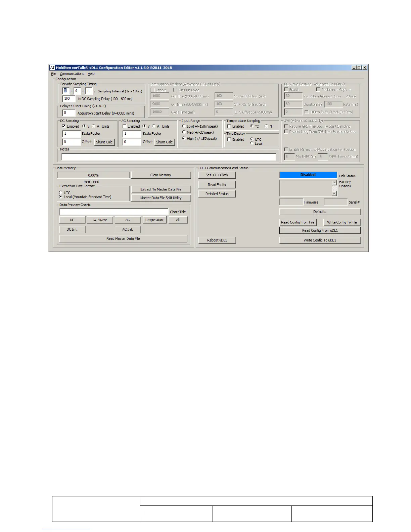Click the Mobiltex app icon in title bar
411x532 pixels.
[52, 68]
